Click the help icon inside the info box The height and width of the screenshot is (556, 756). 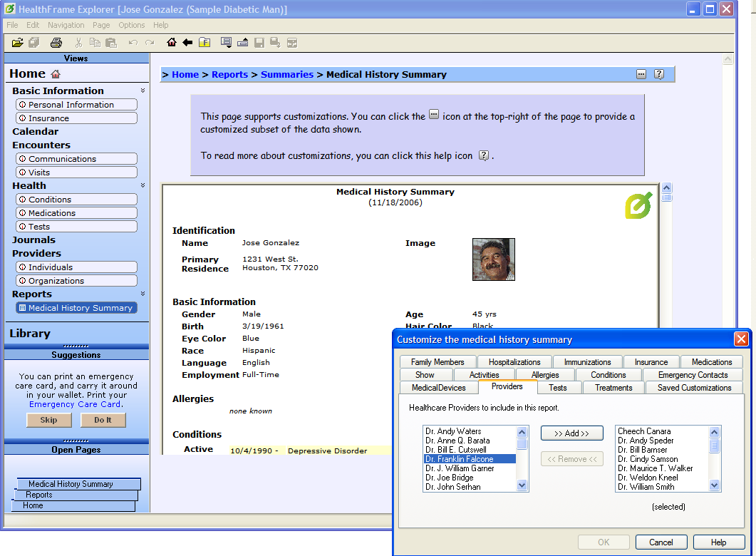(484, 155)
